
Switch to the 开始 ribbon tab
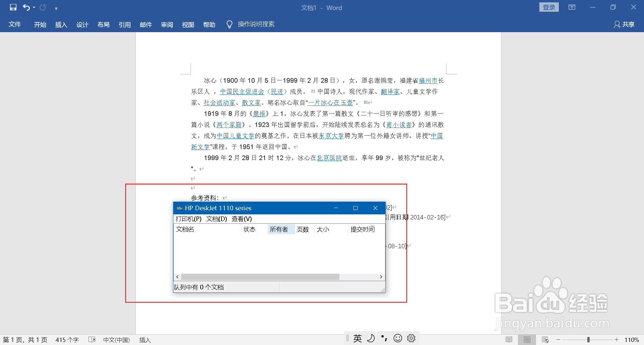(40, 24)
